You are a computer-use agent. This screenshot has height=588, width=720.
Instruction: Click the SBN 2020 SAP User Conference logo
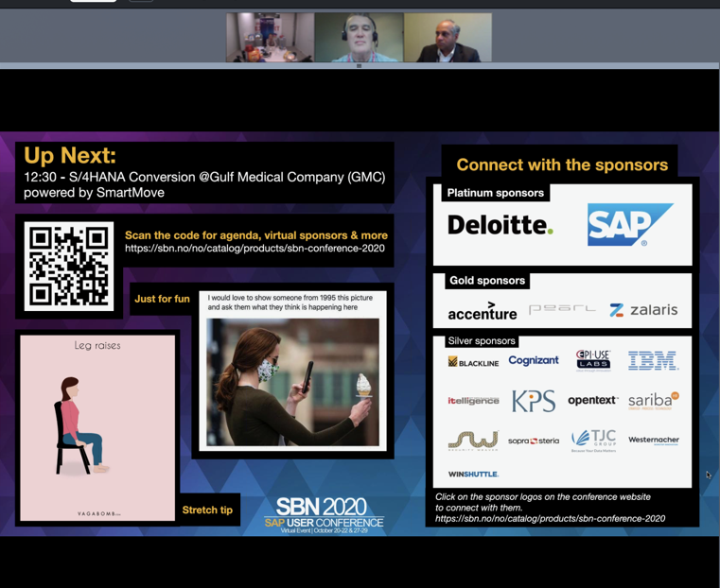tap(324, 515)
